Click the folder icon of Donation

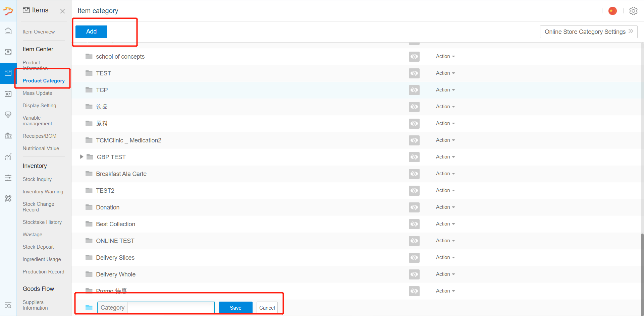89,207
